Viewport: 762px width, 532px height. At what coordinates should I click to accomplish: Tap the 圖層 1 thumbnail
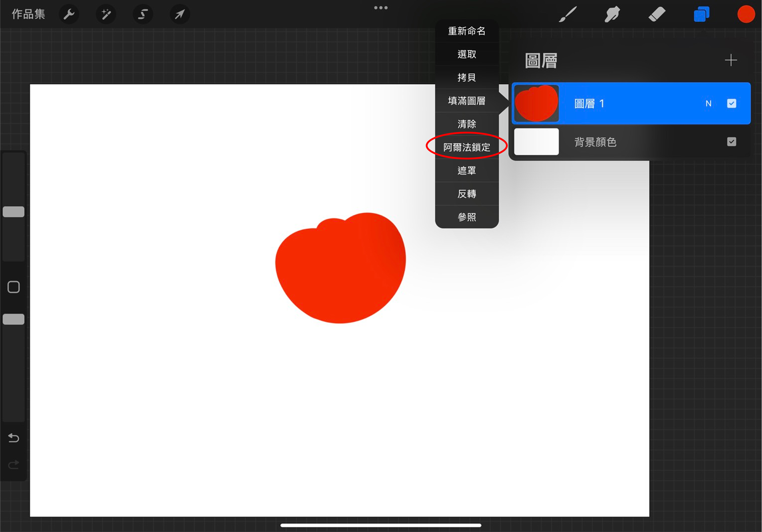536,103
